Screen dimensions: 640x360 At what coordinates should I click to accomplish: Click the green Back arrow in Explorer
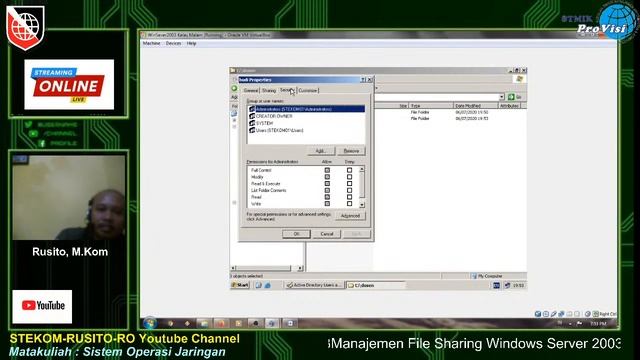point(234,88)
